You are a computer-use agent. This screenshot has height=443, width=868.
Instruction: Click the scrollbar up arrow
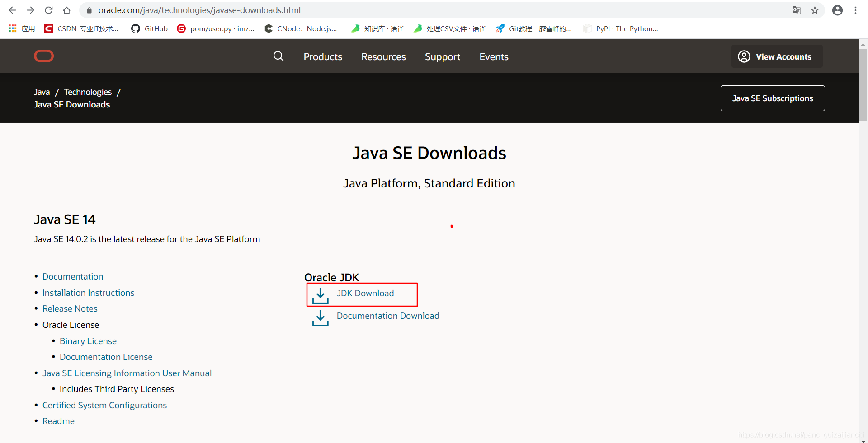pyautogui.click(x=863, y=44)
